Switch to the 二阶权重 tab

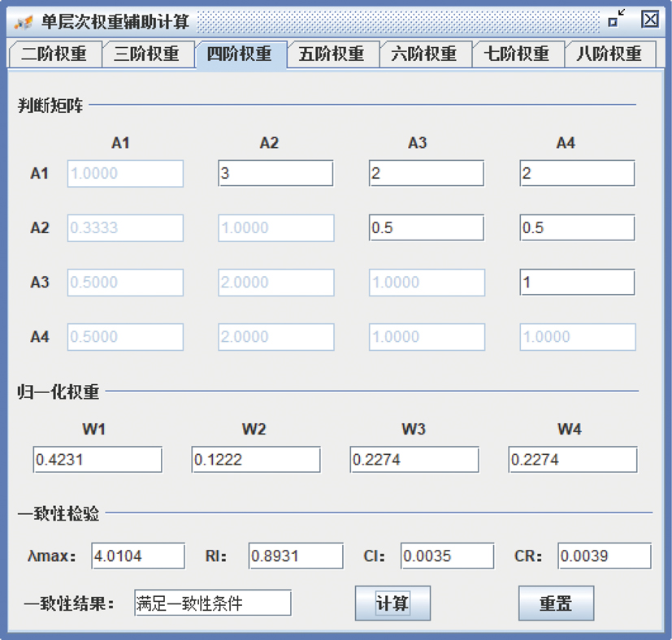pyautogui.click(x=55, y=54)
